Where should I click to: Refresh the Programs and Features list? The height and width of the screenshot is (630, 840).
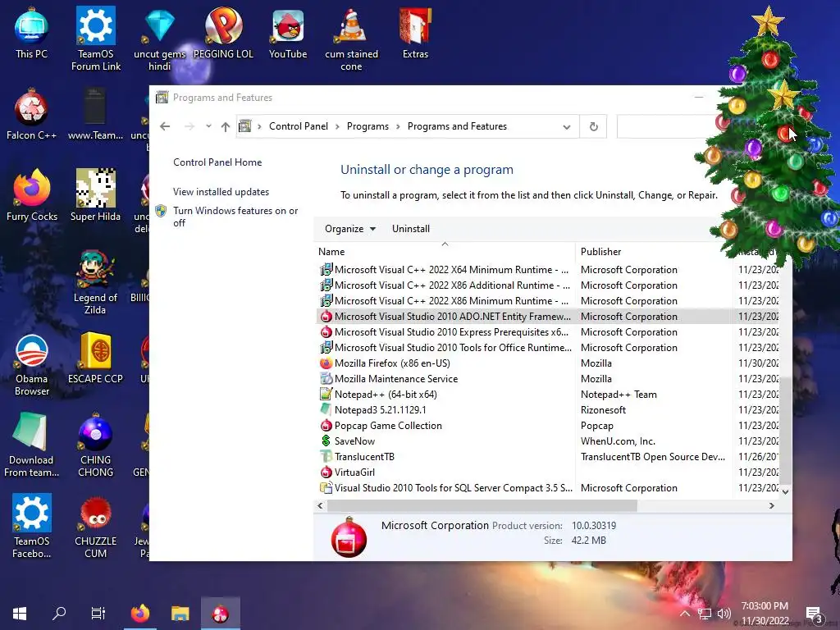[594, 127]
